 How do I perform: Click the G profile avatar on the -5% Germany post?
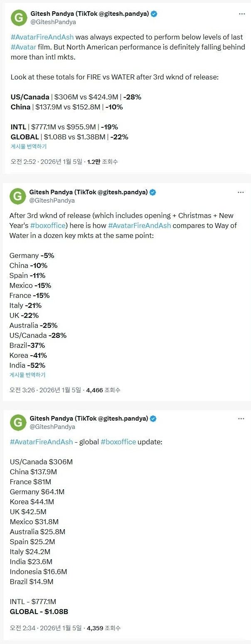click(18, 196)
